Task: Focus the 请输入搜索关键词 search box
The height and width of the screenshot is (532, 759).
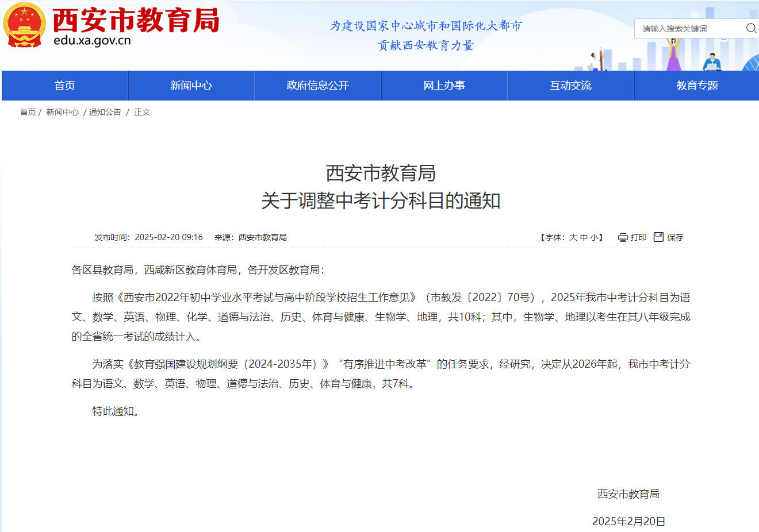Action: pyautogui.click(x=690, y=29)
